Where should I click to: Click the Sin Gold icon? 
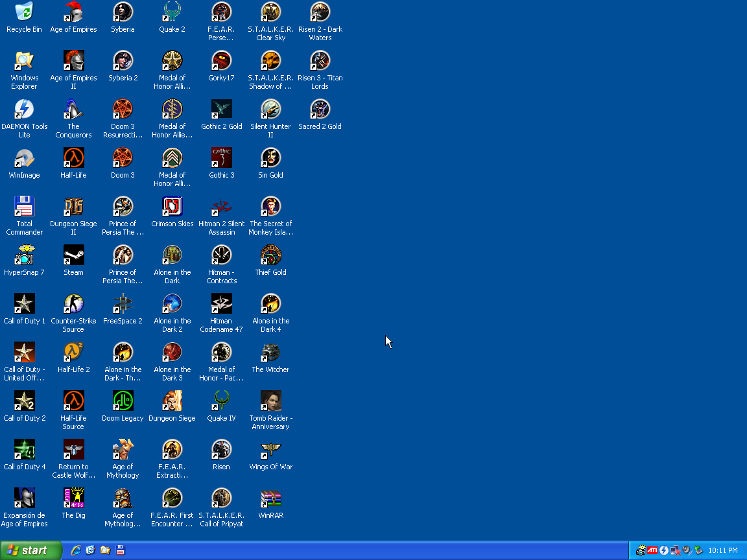[270, 158]
